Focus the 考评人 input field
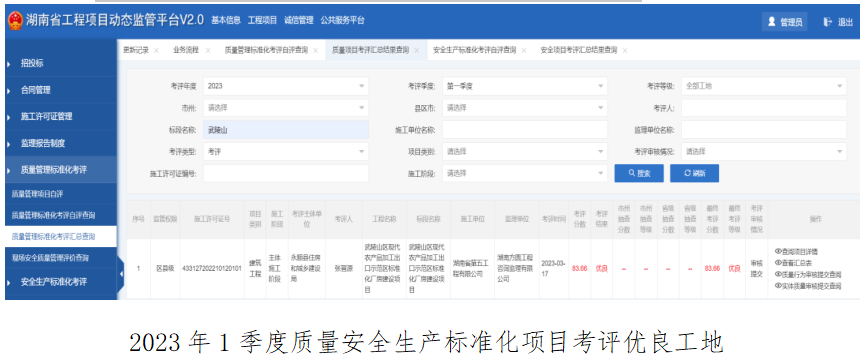Image resolution: width=866 pixels, height=362 pixels. [764, 108]
